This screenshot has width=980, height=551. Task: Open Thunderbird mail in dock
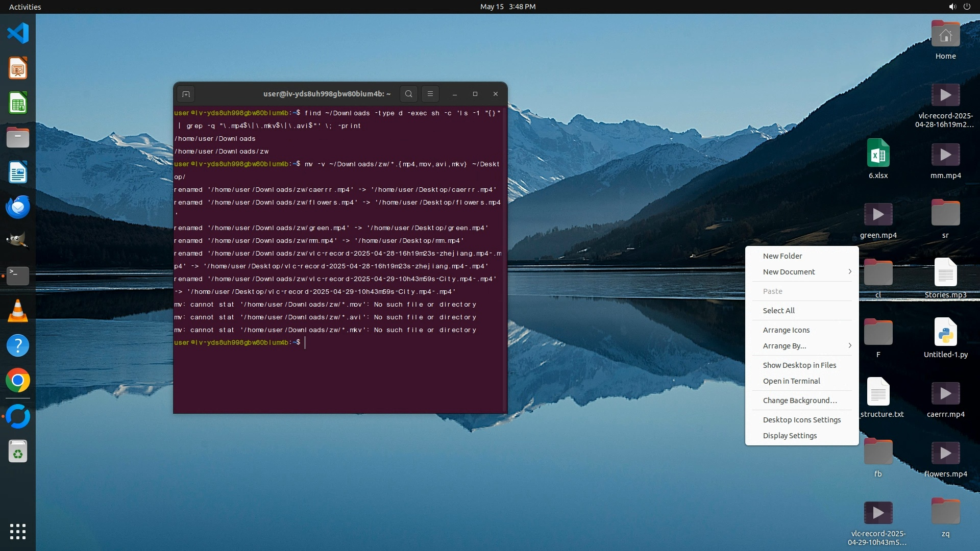(x=18, y=207)
